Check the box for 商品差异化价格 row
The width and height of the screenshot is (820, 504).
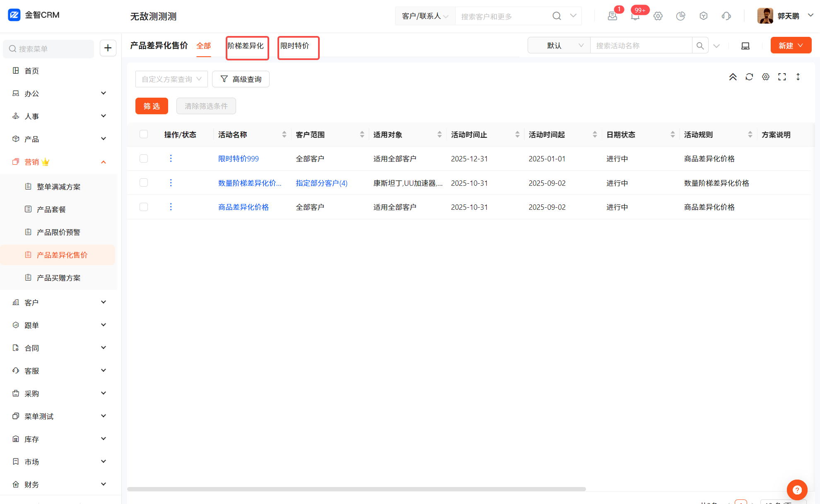click(x=144, y=207)
